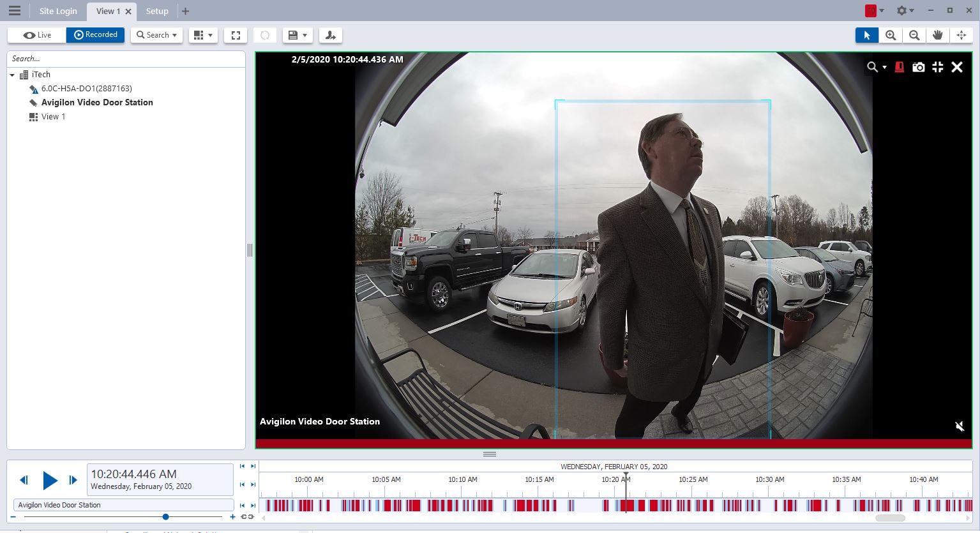Open the Site Login tab
The width and height of the screenshot is (980, 533).
click(57, 11)
